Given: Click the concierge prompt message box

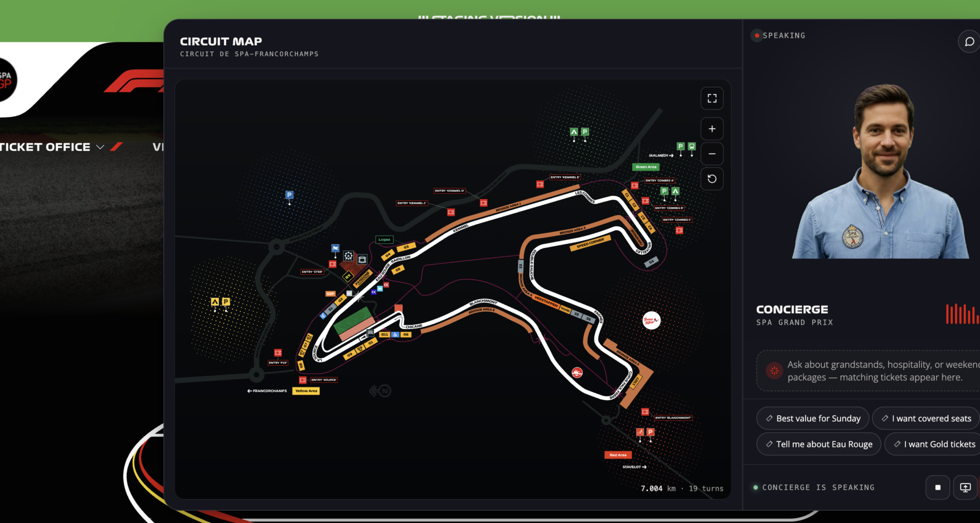Looking at the screenshot, I should point(868,371).
